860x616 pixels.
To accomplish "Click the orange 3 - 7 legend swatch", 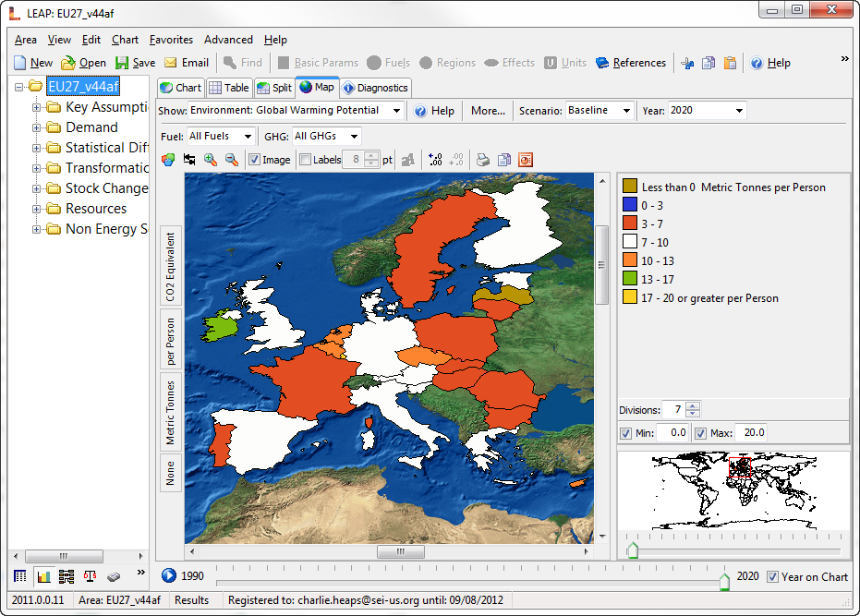I will (630, 223).
